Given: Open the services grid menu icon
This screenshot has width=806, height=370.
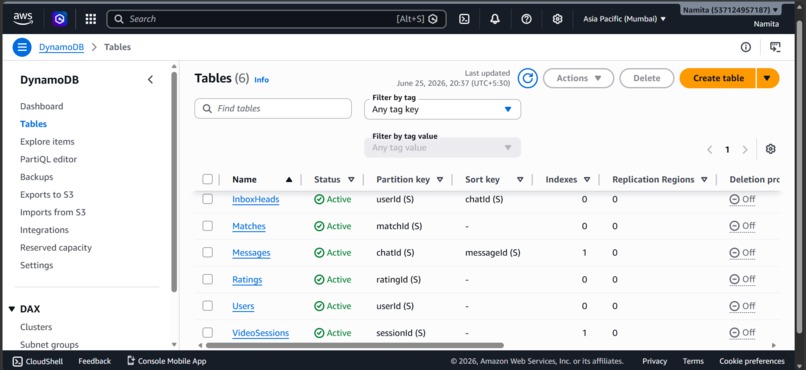Looking at the screenshot, I should [x=90, y=19].
